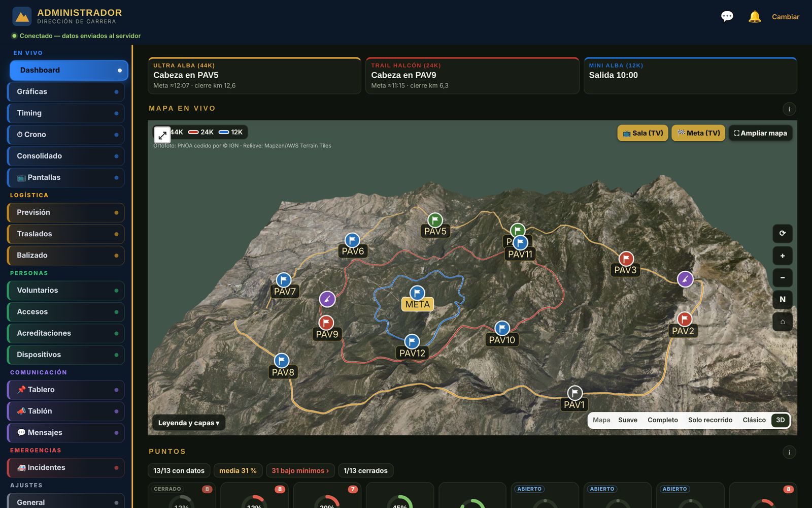
Task: Return map to home view
Action: pyautogui.click(x=783, y=322)
